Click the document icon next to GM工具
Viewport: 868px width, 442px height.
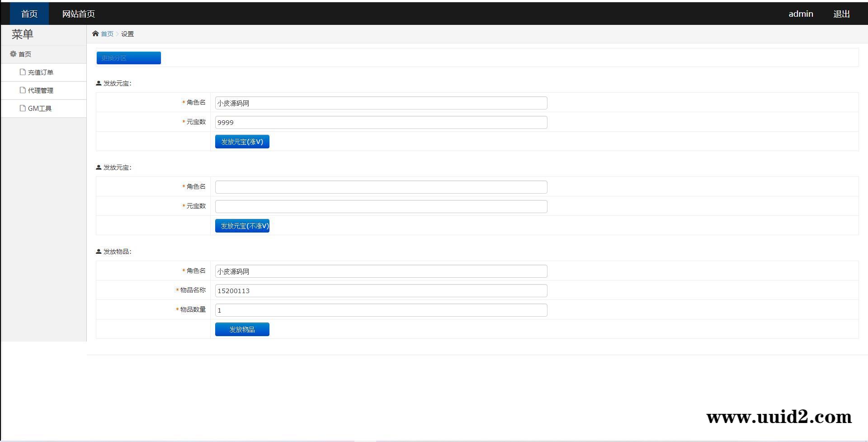[x=23, y=108]
